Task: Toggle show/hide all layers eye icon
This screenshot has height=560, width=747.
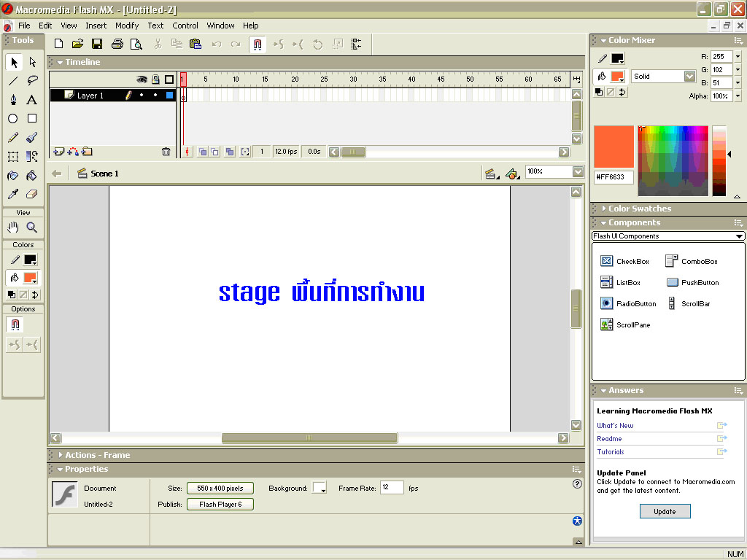Action: 142,79
